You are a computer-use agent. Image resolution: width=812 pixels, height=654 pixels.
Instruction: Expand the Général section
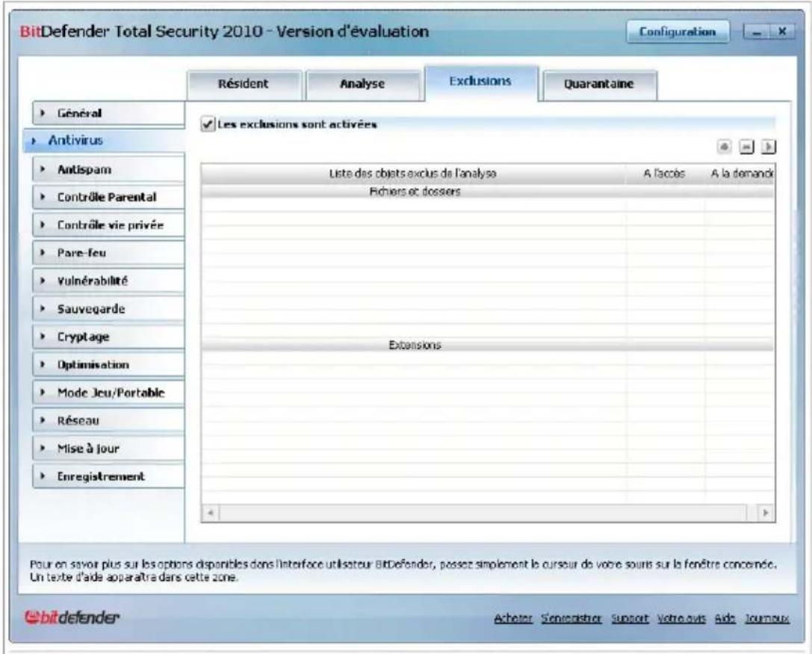coord(109,113)
